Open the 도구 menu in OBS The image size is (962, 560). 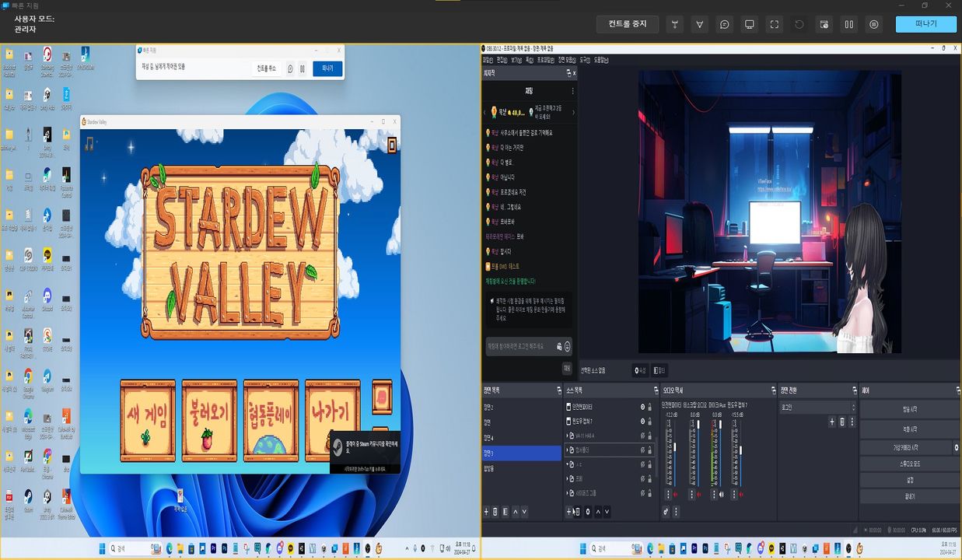tap(584, 59)
